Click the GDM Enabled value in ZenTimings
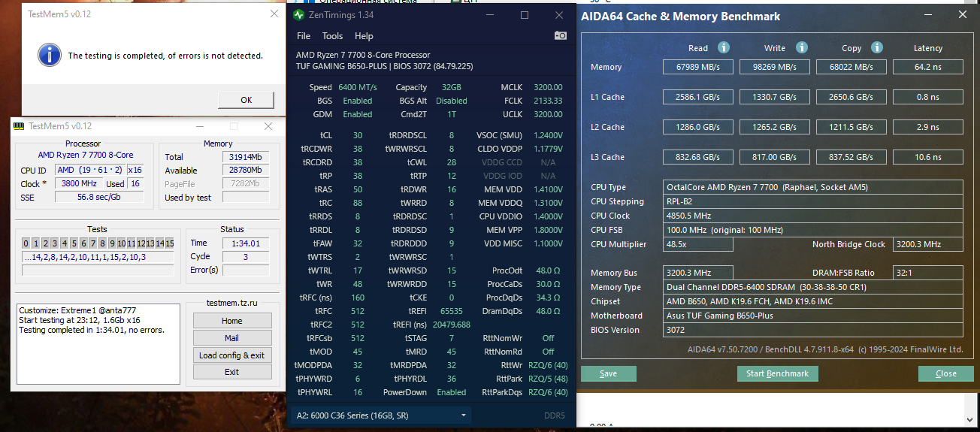Viewport: 980px width, 432px height. [x=358, y=114]
